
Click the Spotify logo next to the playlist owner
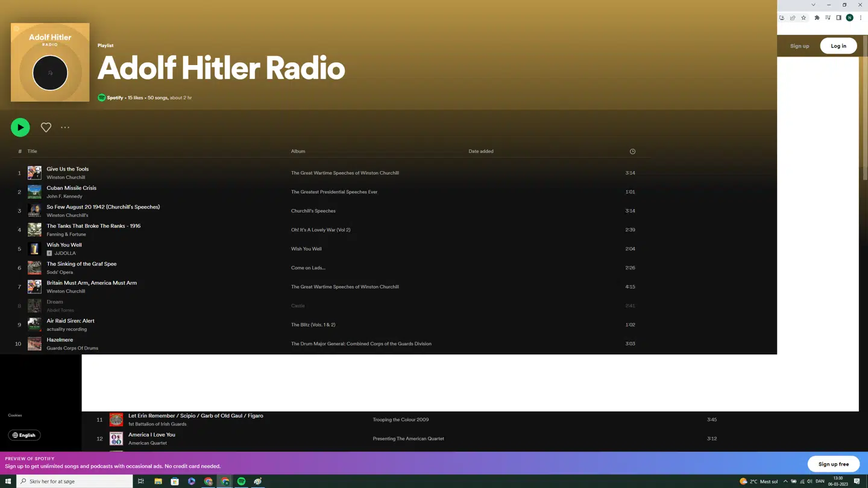point(101,97)
